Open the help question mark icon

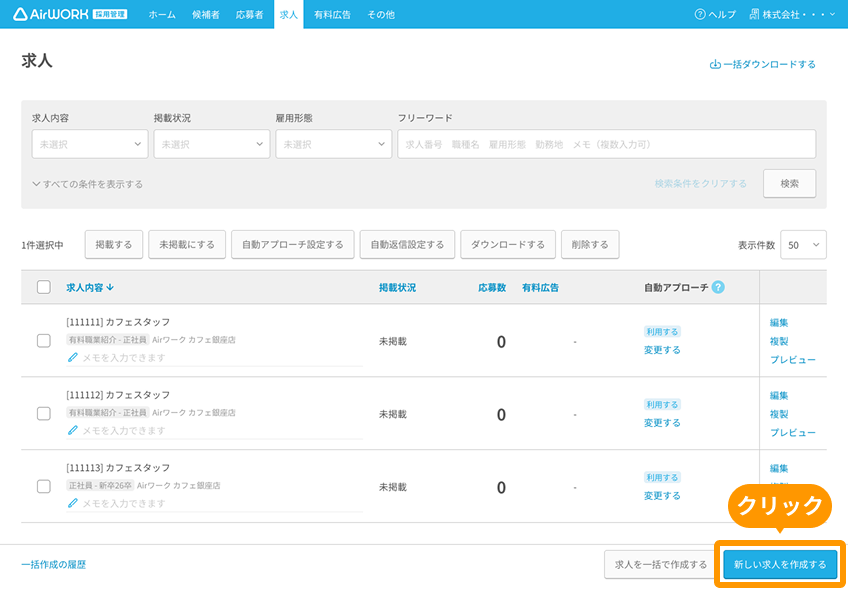pyautogui.click(x=700, y=15)
